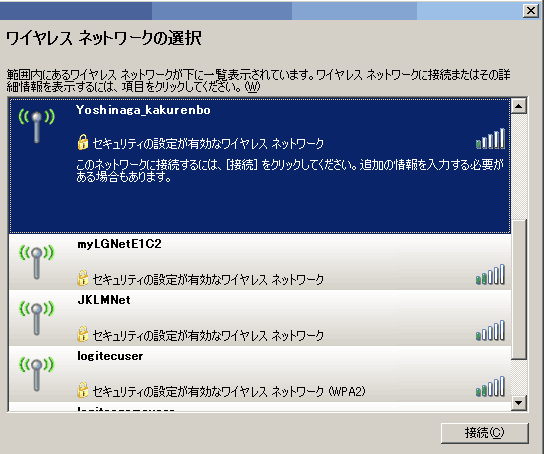The height and width of the screenshot is (454, 544).
Task: Click the myLGNetE1C2 antenna icon
Action: [x=37, y=262]
